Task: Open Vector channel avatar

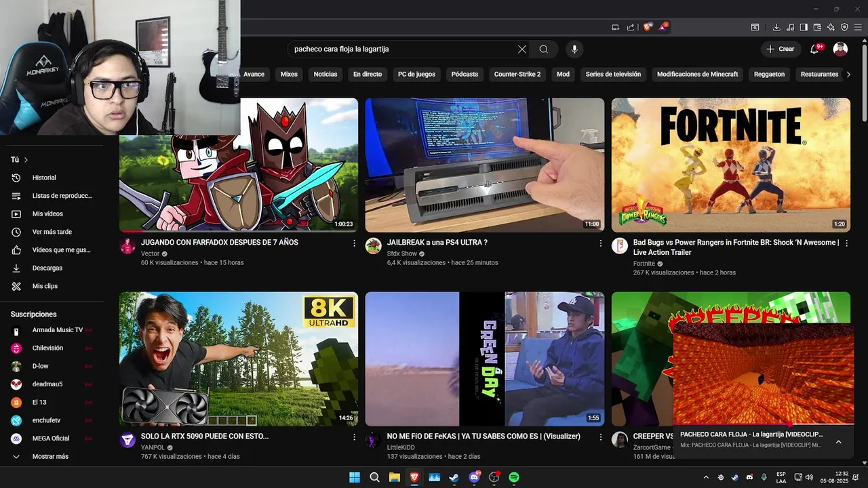Action: [x=127, y=246]
